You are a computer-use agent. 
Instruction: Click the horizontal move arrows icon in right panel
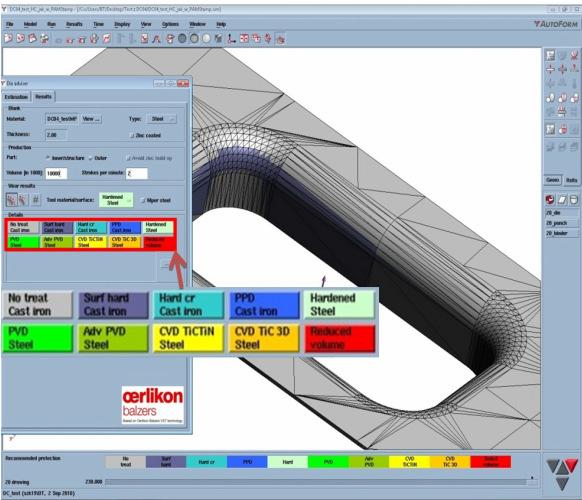(x=550, y=69)
